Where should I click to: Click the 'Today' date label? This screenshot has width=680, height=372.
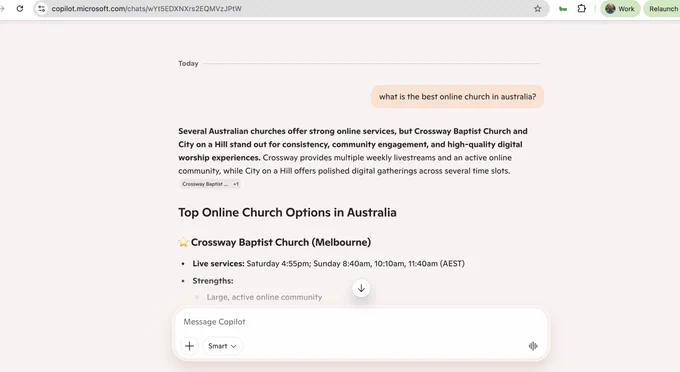click(x=188, y=63)
